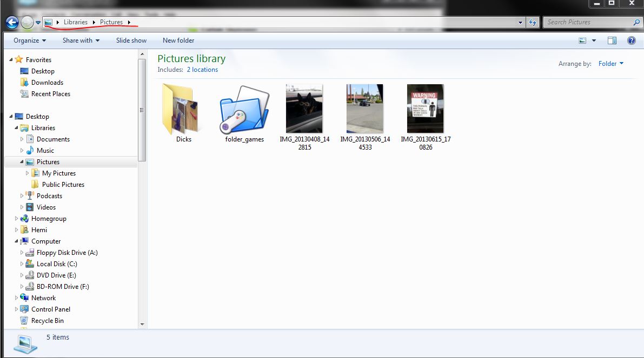Collapse the Libraries tree node
644x358 pixels.
click(x=16, y=128)
